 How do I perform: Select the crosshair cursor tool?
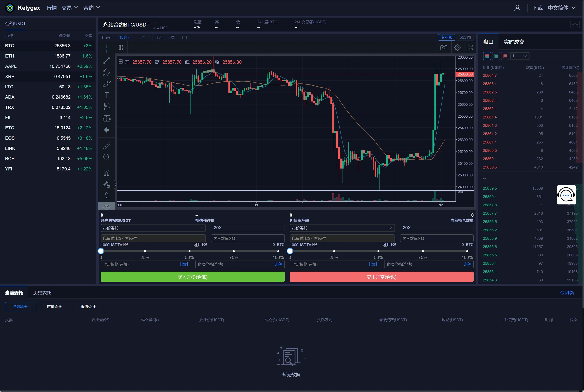coord(107,49)
